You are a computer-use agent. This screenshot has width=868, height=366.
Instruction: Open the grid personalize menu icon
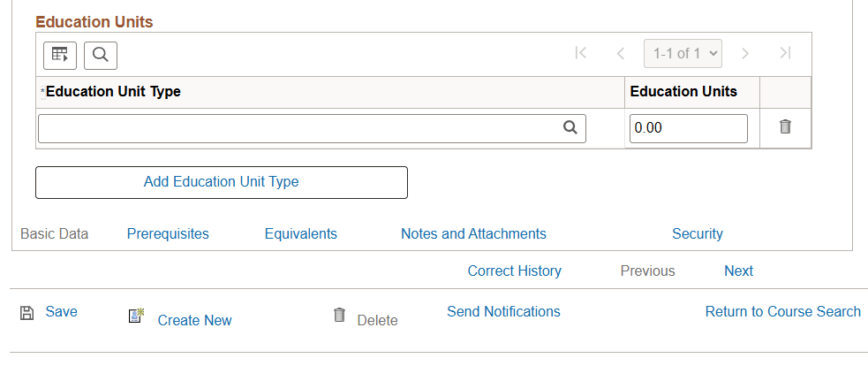coord(60,55)
